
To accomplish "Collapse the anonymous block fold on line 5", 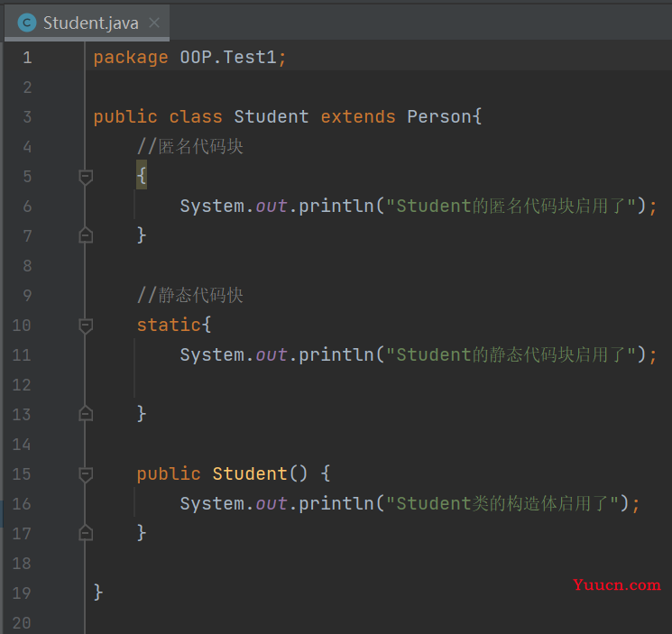I will tap(86, 177).
